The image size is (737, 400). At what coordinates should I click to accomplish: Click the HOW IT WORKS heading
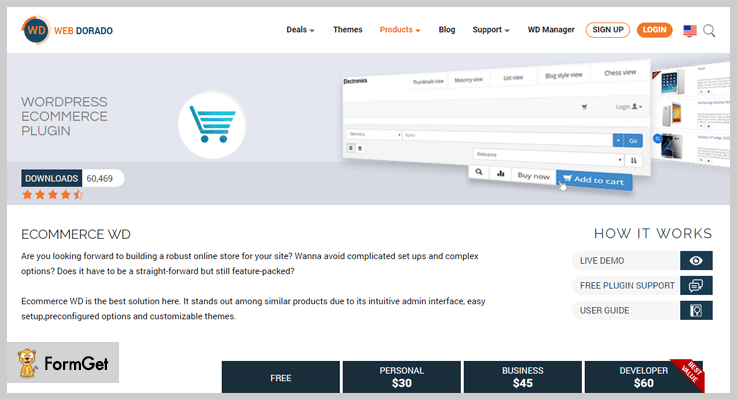click(653, 234)
